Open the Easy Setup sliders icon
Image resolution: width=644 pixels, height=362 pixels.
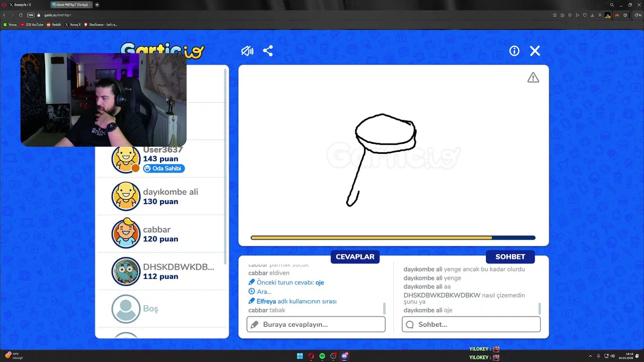(600, 15)
